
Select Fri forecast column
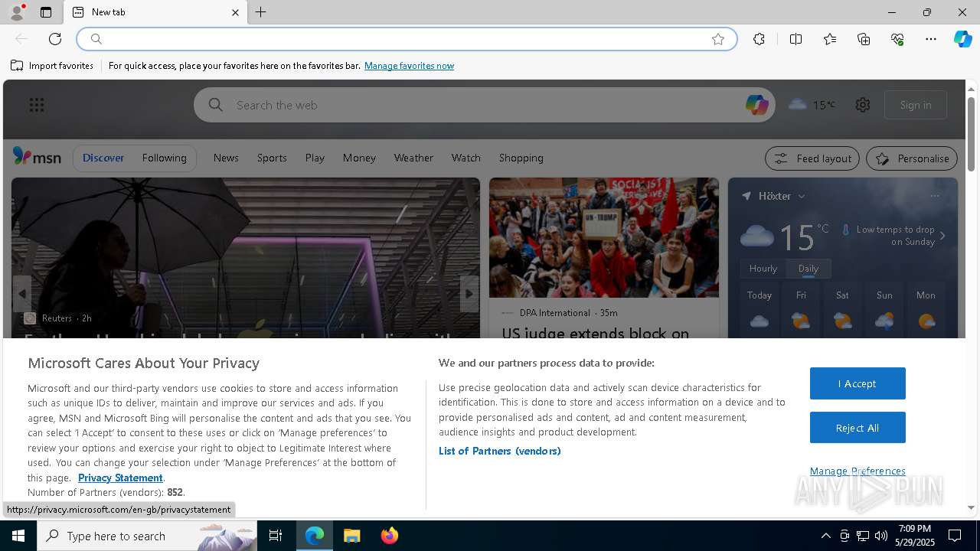pyautogui.click(x=801, y=310)
